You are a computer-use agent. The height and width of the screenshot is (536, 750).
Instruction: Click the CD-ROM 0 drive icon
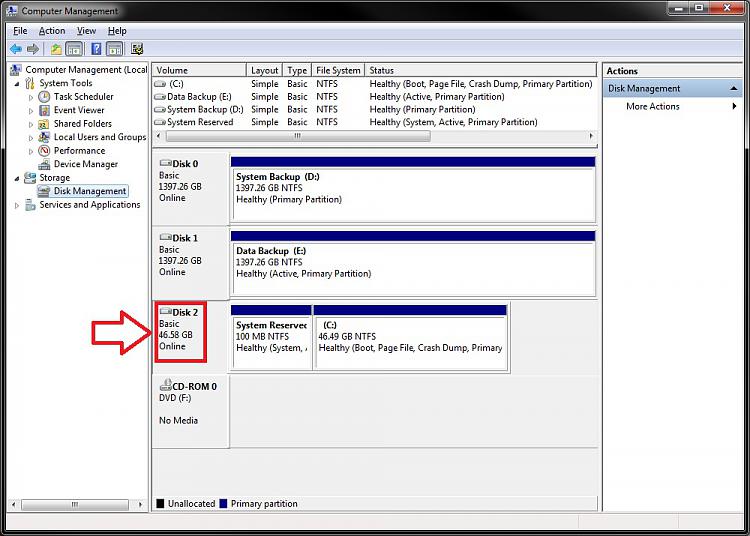[x=165, y=384]
